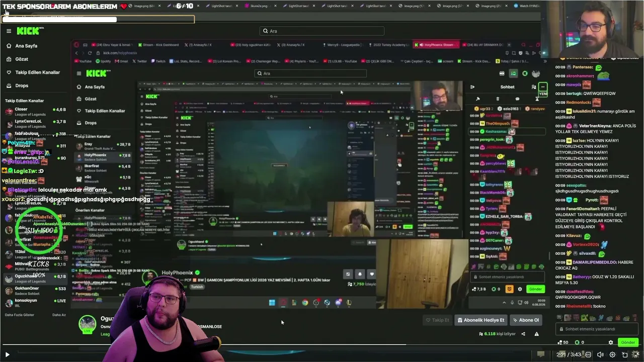Open the Kick hamburger menu in outer page
644x362 pixels.
[9, 31]
